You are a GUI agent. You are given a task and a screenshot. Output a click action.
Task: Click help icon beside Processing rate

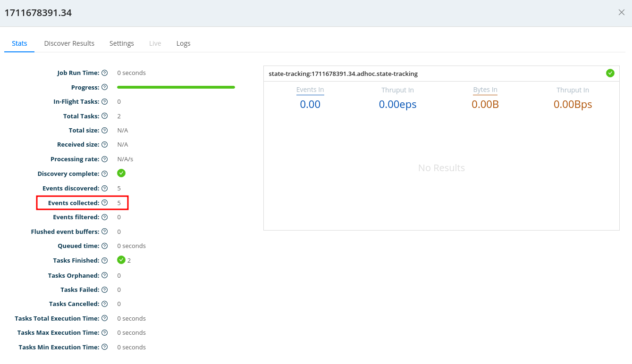[105, 159]
